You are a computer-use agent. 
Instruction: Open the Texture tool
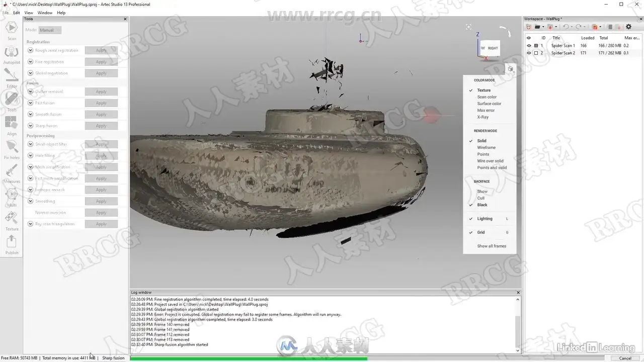coord(12,221)
